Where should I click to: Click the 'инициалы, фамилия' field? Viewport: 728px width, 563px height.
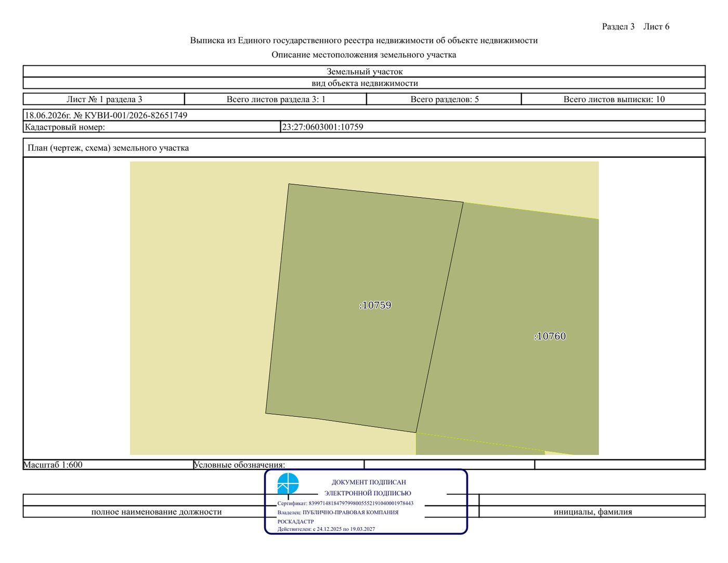pyautogui.click(x=592, y=512)
